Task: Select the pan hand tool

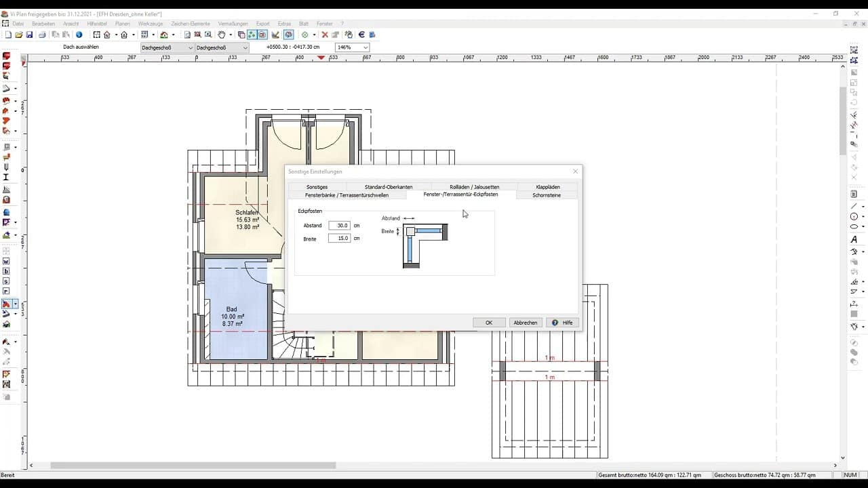Action: coord(222,35)
